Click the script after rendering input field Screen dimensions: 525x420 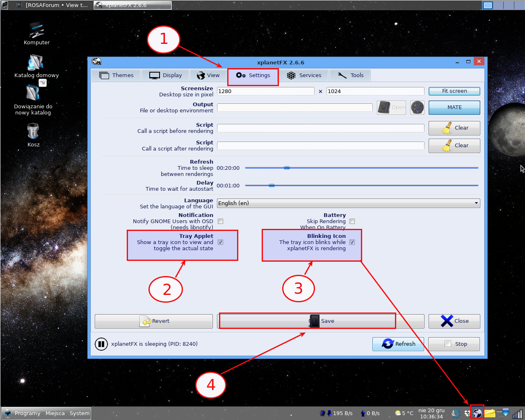(321, 146)
